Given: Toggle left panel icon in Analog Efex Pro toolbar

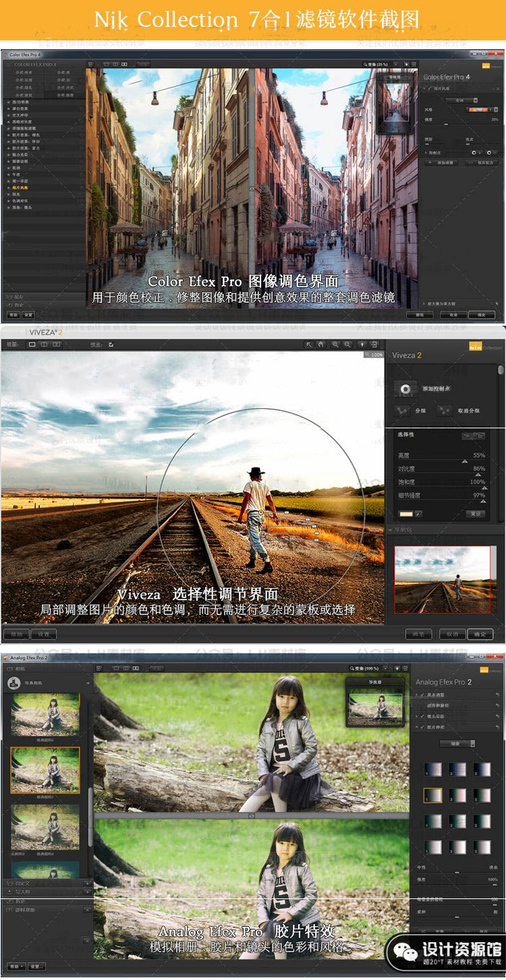Looking at the screenshot, I should click(99, 668).
